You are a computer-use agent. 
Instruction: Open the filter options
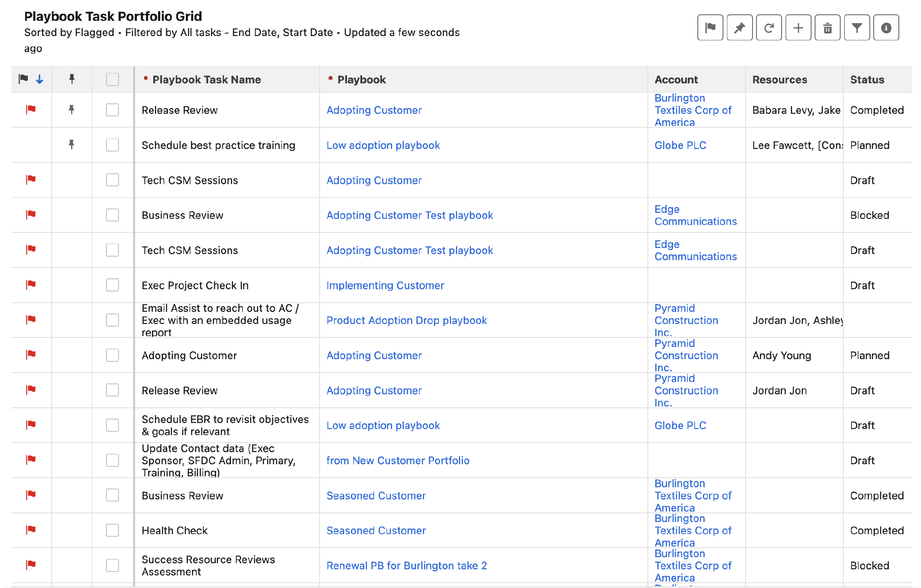click(x=857, y=28)
